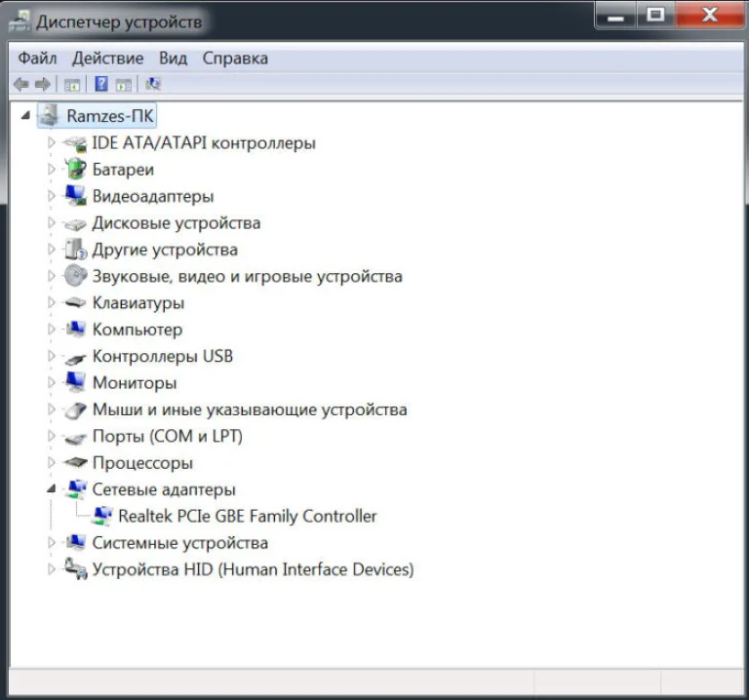Select the Мониторы label
Screen dimensions: 749x700
(x=135, y=383)
